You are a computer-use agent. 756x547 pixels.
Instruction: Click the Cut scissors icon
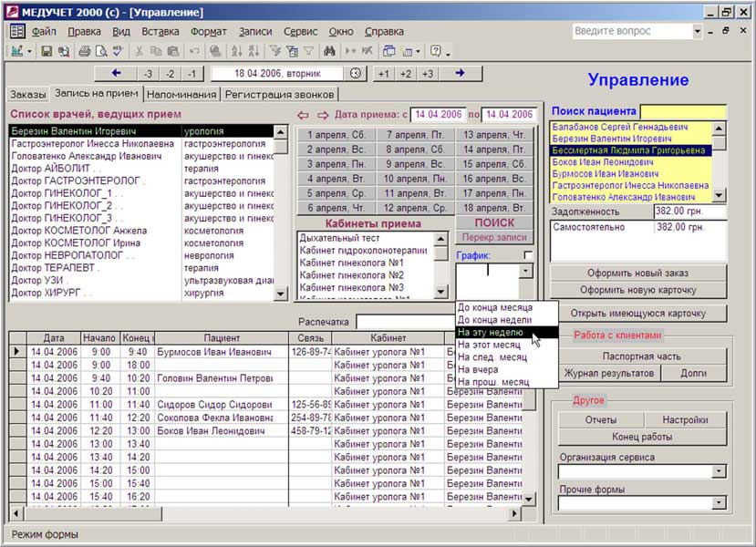pyautogui.click(x=140, y=51)
